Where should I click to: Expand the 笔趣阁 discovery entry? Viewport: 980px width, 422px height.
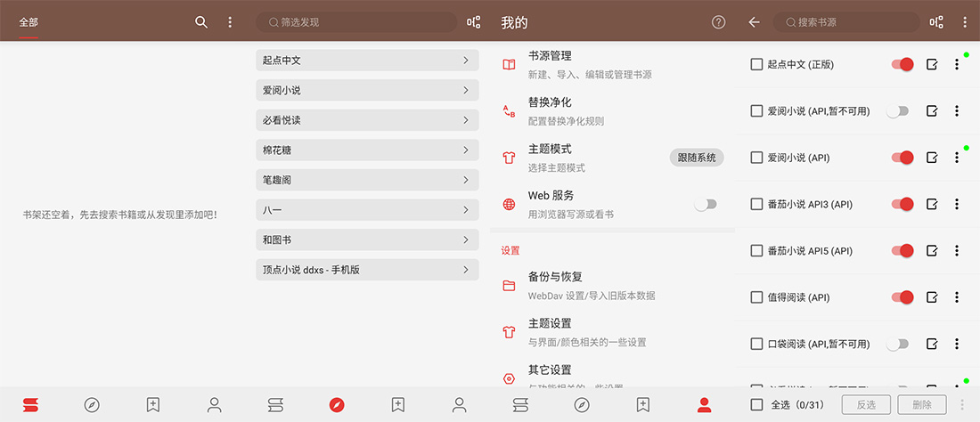point(367,180)
